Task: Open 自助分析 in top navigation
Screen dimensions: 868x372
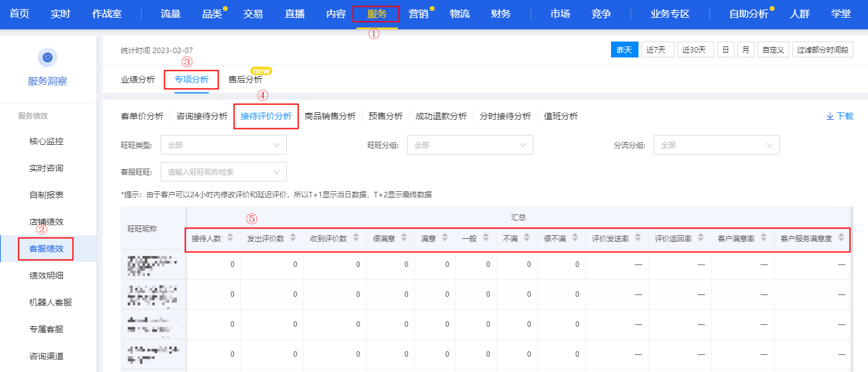Action: point(749,13)
